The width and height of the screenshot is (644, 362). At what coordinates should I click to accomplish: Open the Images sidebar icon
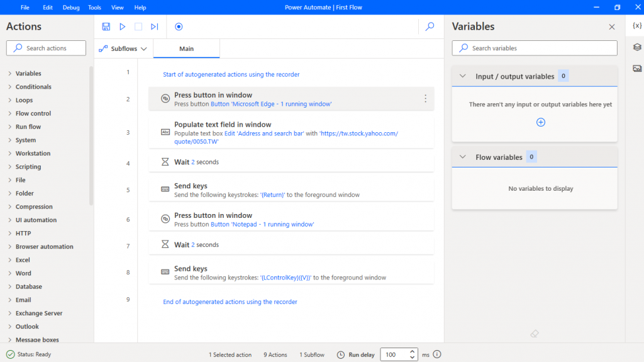coord(637,68)
